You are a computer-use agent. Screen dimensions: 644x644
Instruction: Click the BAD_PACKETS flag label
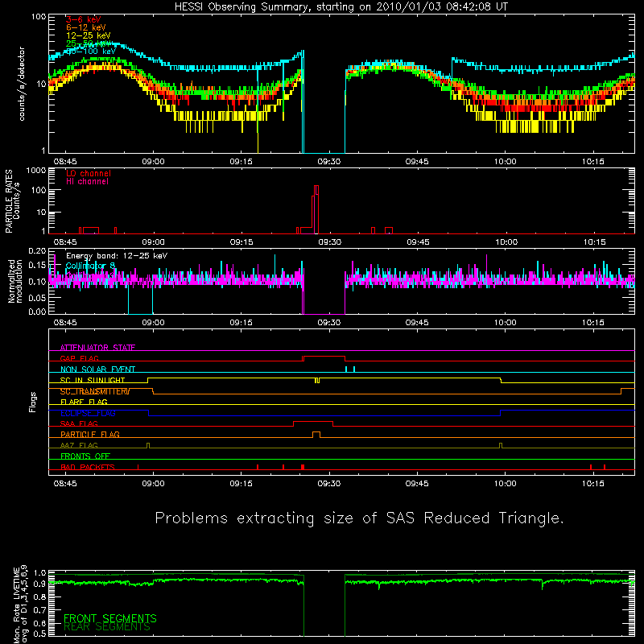pos(88,467)
